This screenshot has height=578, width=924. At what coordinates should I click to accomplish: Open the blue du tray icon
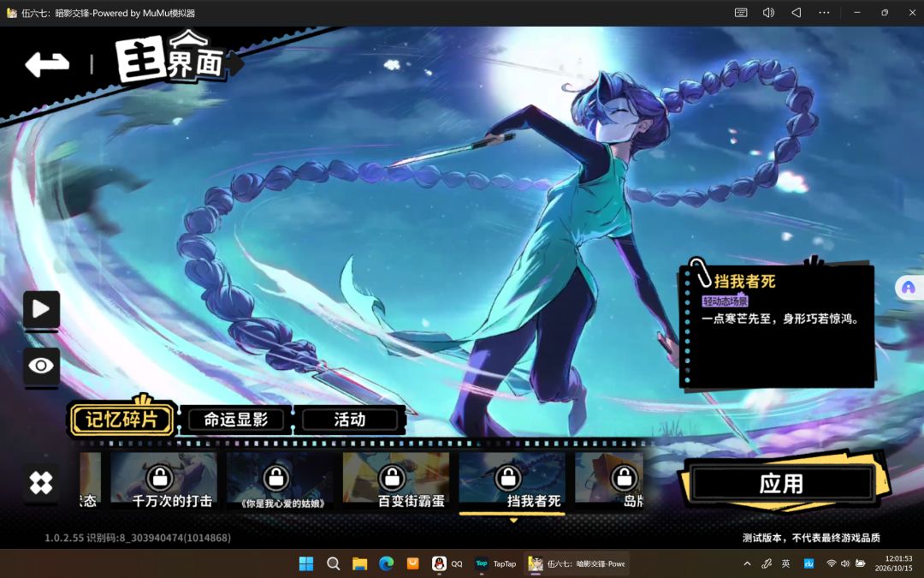point(809,563)
